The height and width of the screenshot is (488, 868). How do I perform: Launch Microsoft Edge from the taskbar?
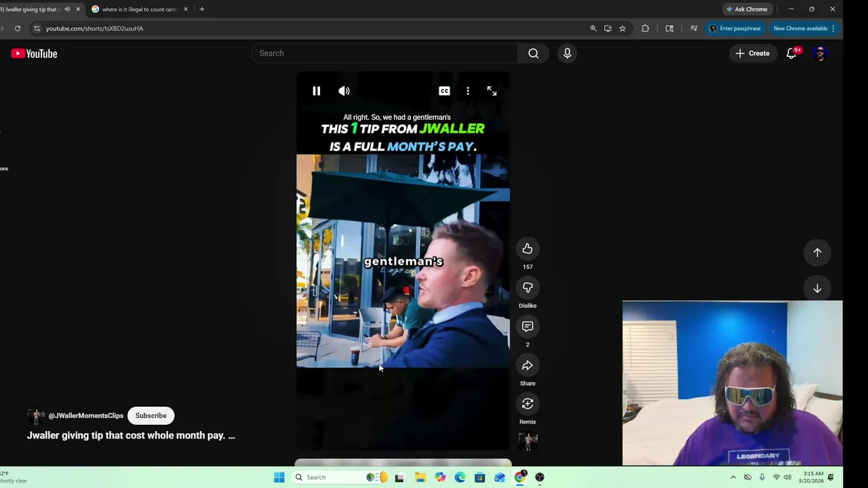pos(460,477)
